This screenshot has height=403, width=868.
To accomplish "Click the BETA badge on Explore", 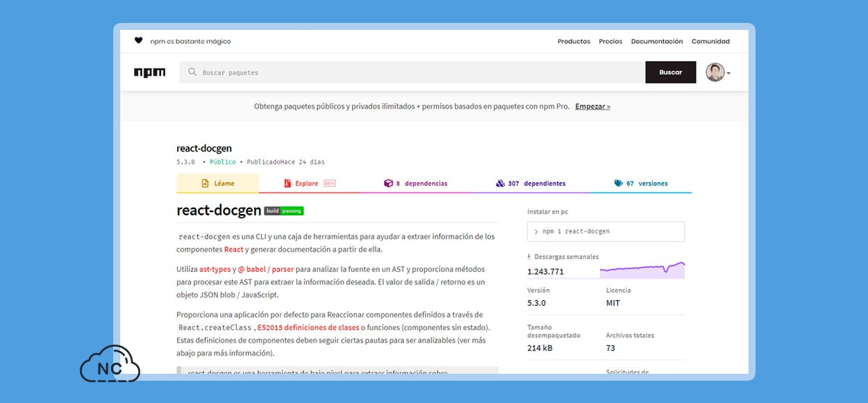I will (x=329, y=183).
